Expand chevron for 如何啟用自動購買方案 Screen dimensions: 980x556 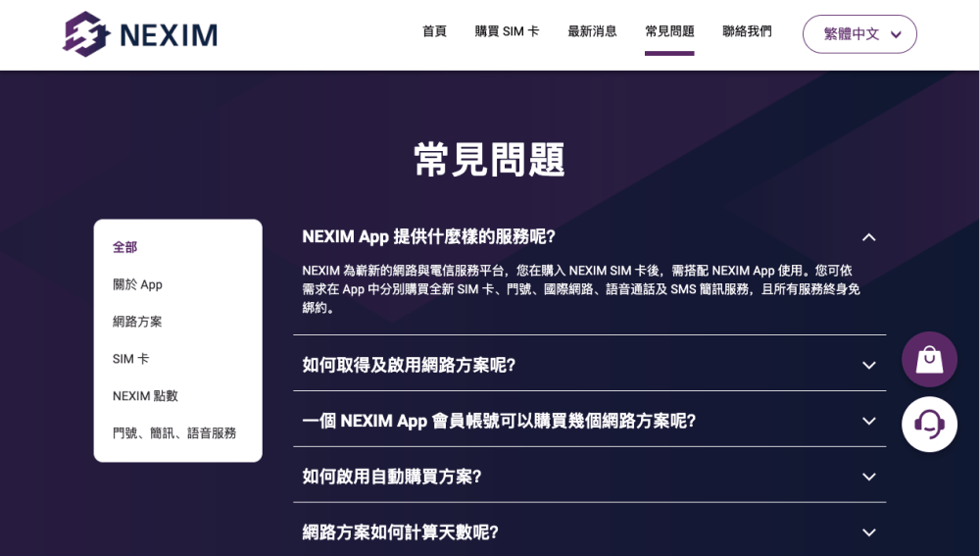click(x=868, y=477)
